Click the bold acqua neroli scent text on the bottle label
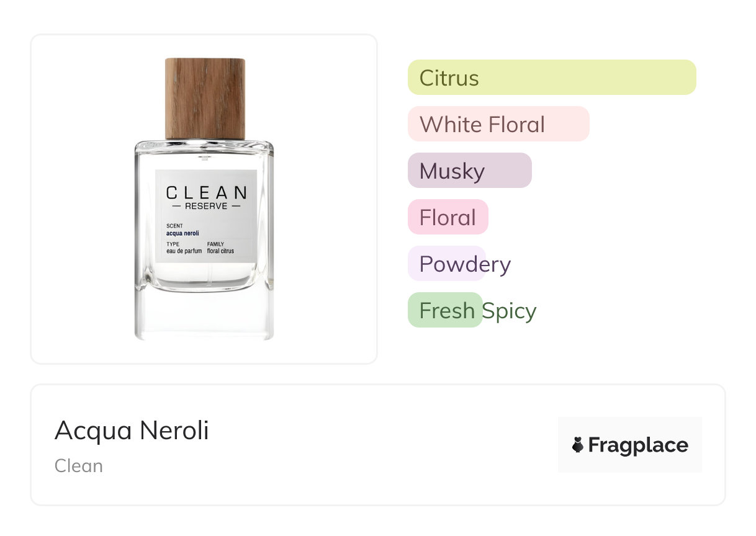The width and height of the screenshot is (756, 536). click(182, 233)
